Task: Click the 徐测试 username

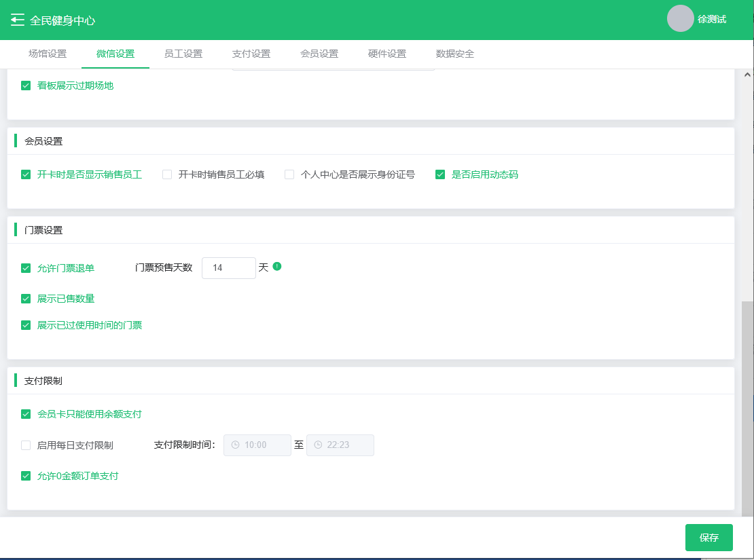Action: (x=712, y=19)
